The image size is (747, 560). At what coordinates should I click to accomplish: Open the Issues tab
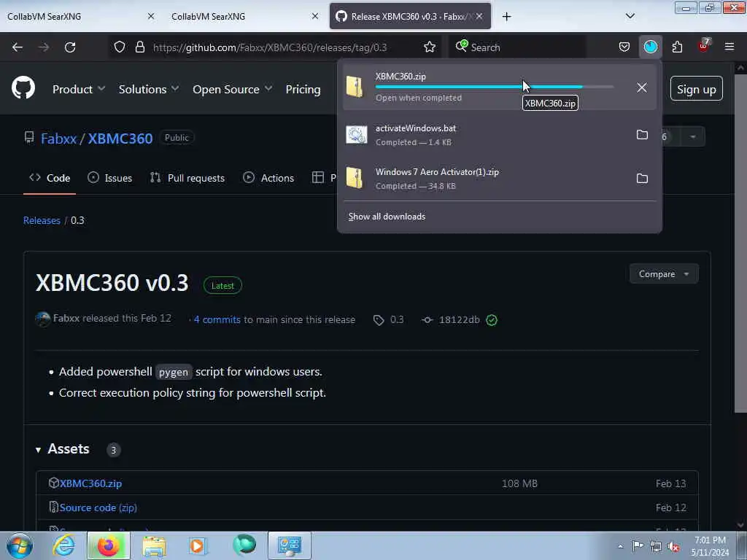point(110,178)
